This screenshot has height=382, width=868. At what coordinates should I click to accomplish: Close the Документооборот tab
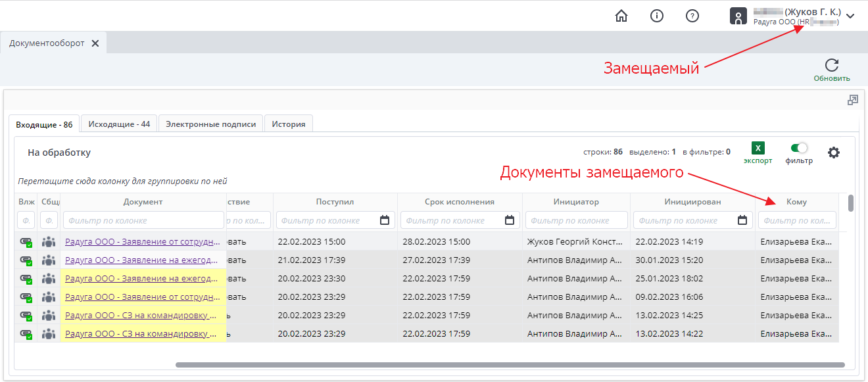tap(95, 43)
